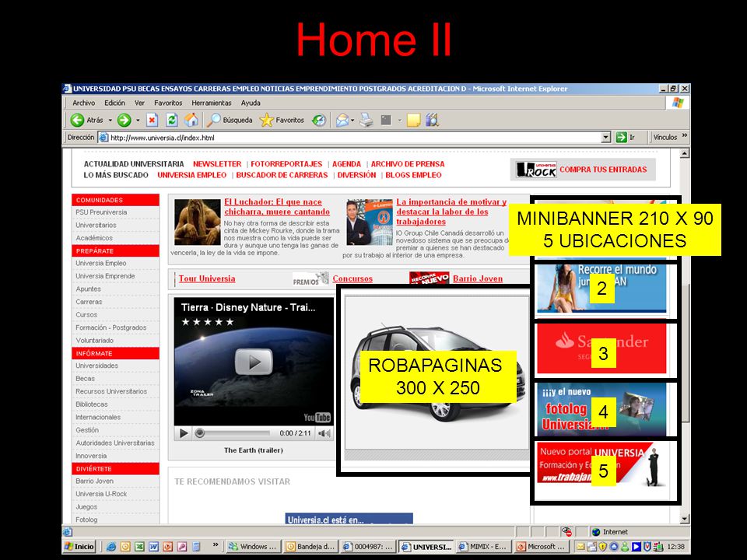Image resolution: width=747 pixels, height=560 pixels.
Task: Click the yellow Discuss note icon
Action: 413,120
